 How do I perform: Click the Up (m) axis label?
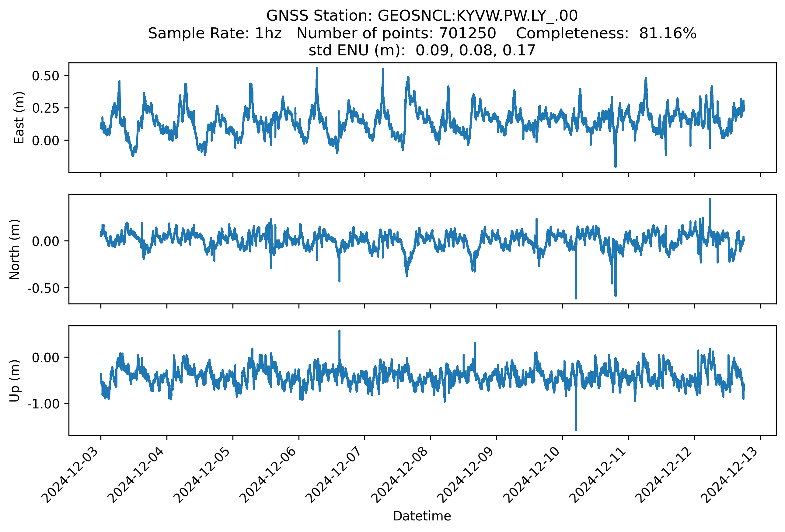point(15,381)
